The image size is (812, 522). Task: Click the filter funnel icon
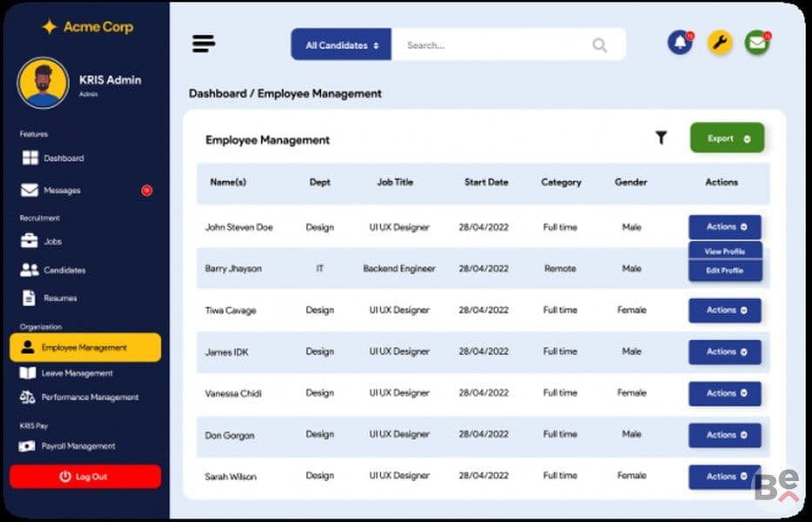point(661,137)
